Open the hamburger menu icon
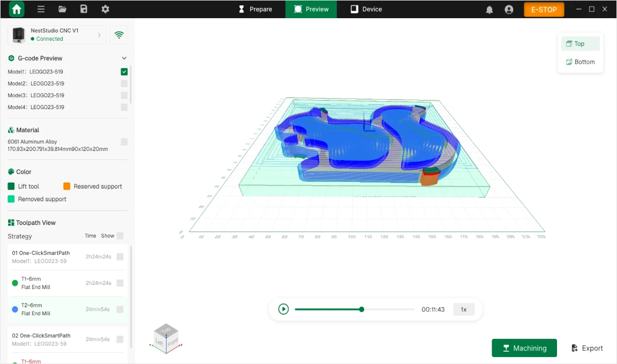This screenshot has height=364, width=617. point(41,9)
